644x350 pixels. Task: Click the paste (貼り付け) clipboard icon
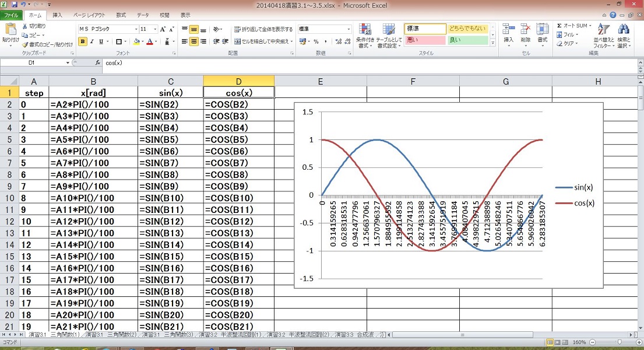coord(10,29)
